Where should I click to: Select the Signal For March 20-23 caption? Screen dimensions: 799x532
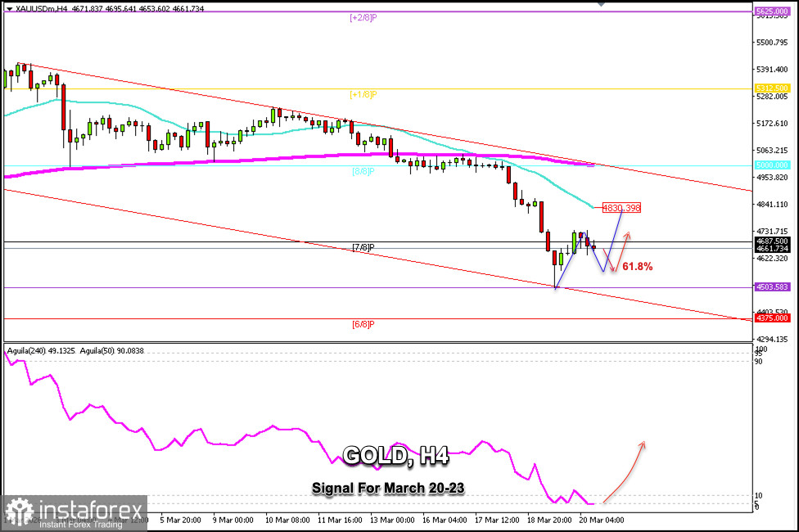388,488
